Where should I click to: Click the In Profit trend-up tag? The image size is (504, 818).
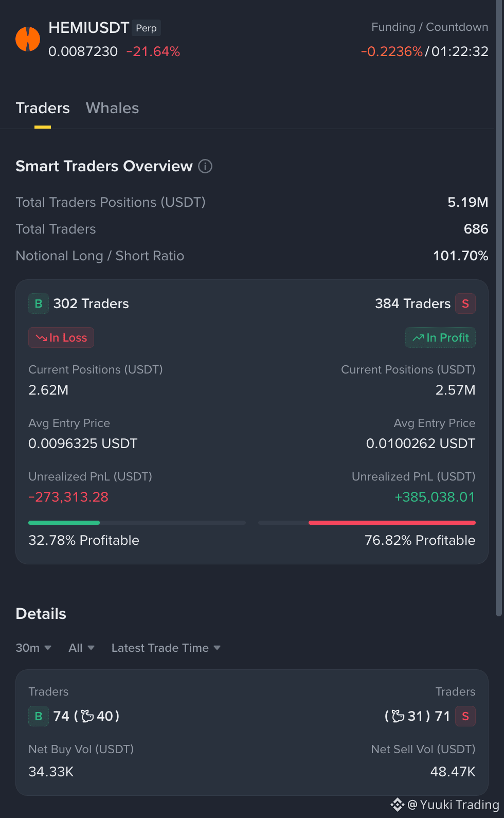441,337
